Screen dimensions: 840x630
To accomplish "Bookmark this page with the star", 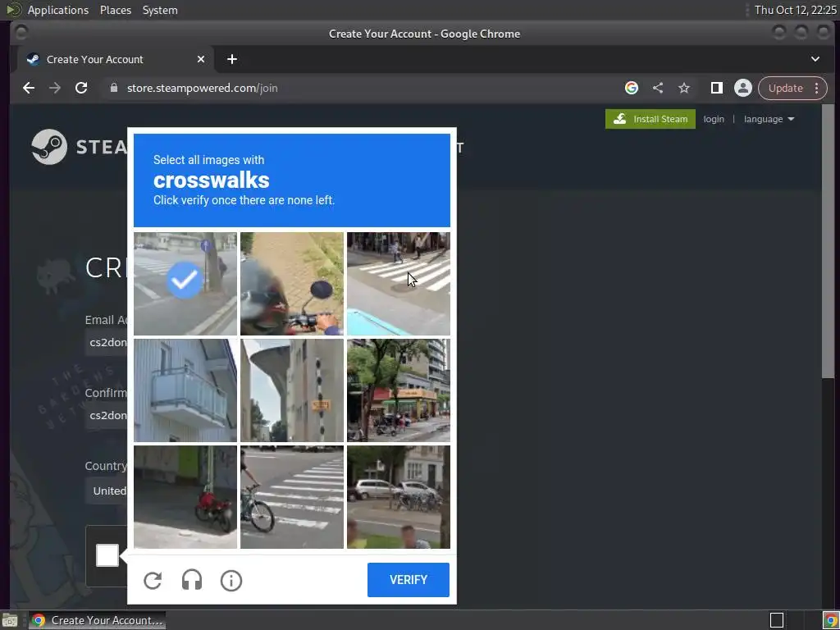I will tap(684, 88).
